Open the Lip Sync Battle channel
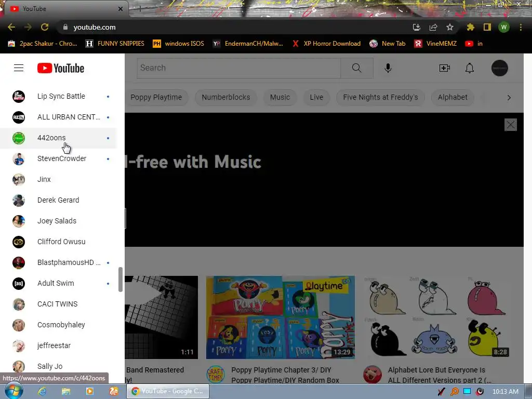The width and height of the screenshot is (532, 399). [x=58, y=96]
